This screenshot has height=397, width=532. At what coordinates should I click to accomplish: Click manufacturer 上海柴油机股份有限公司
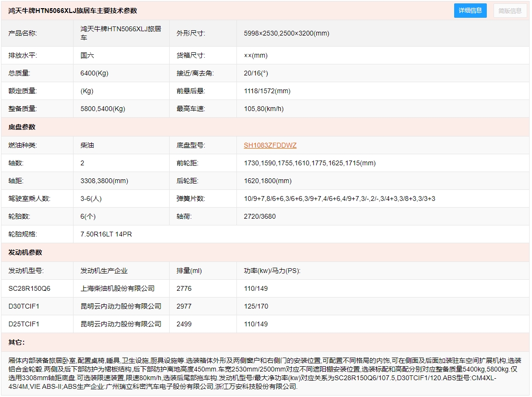(x=117, y=289)
